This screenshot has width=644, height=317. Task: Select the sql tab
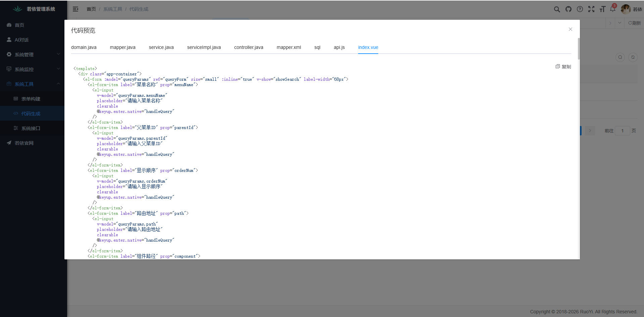[x=317, y=47]
